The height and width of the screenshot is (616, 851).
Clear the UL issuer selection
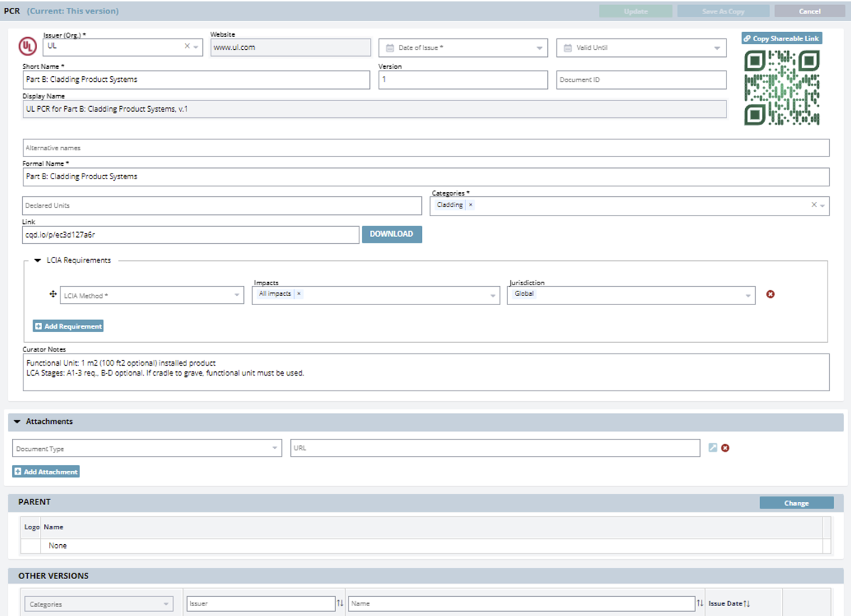[x=187, y=47]
